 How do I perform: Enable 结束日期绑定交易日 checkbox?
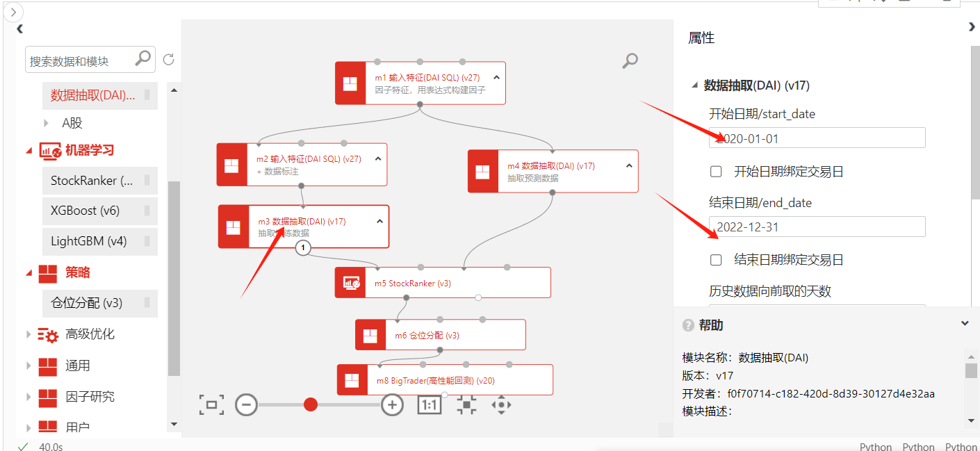coord(716,260)
